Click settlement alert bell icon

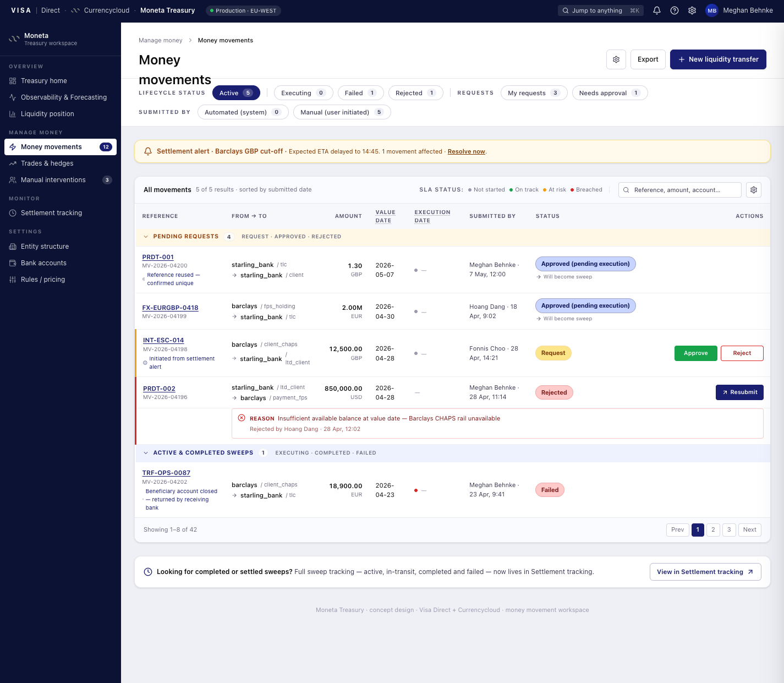click(148, 151)
